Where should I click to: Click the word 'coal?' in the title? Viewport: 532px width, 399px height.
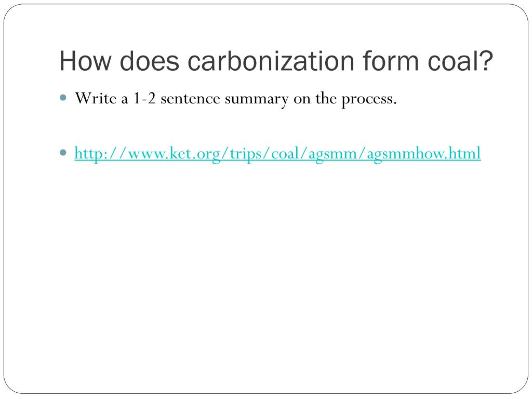(x=460, y=61)
